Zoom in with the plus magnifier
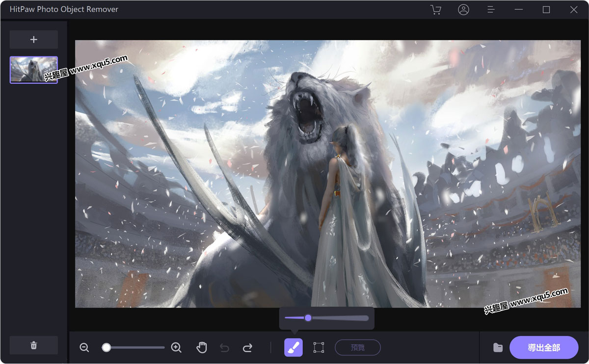589x364 pixels. point(176,348)
